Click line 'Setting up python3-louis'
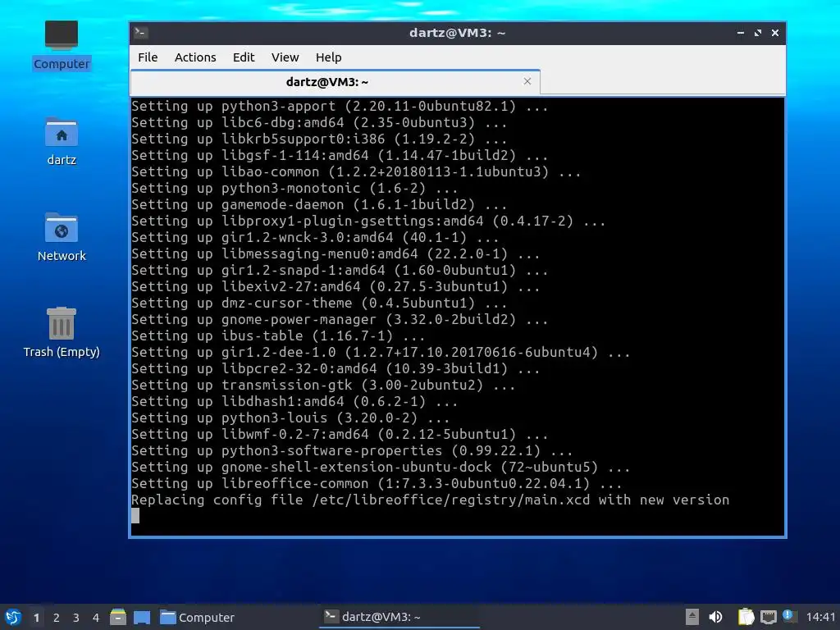840x630 pixels. 290,418
